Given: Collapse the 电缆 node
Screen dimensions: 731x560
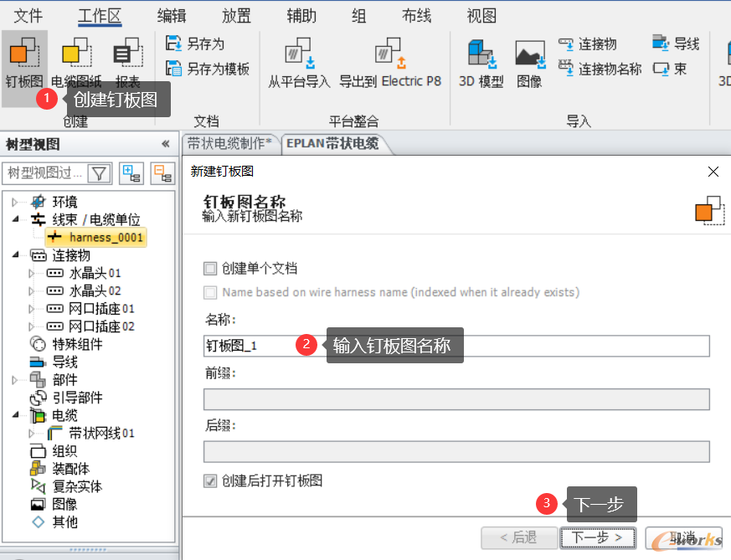Looking at the screenshot, I should tap(15, 414).
